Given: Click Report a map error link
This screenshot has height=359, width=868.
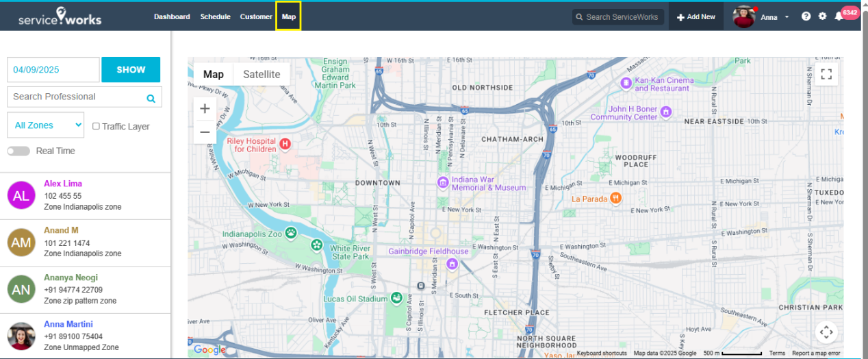Looking at the screenshot, I should point(816,354).
